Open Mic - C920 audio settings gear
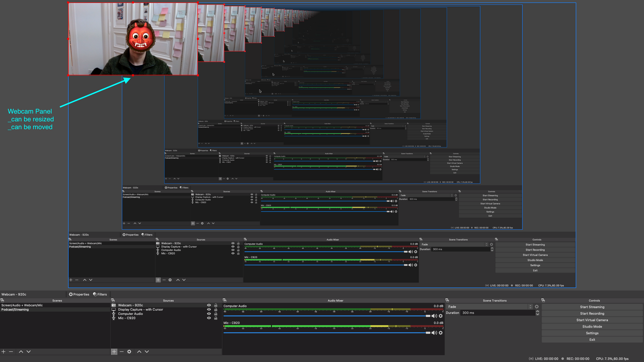 pos(441,333)
